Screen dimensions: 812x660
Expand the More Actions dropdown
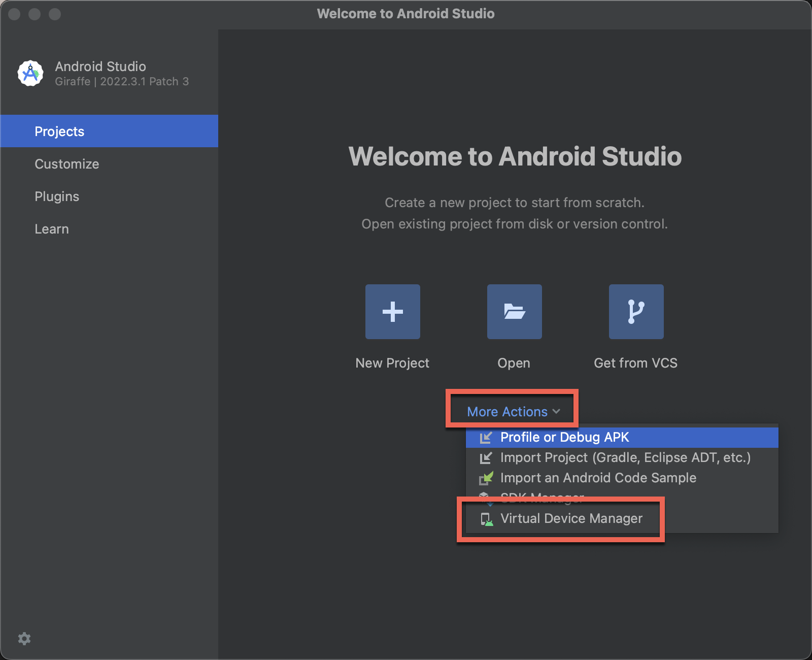514,412
